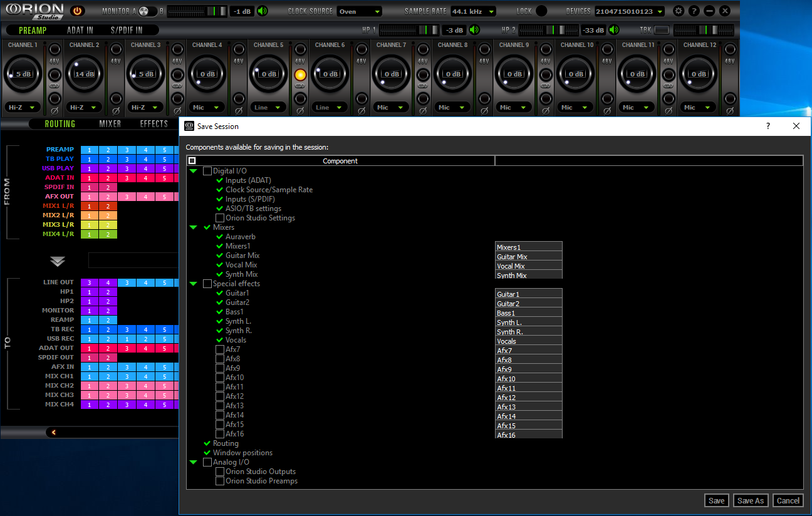Check the Orion Studio Settings box
Image resolution: width=812 pixels, height=516 pixels.
[x=220, y=218]
